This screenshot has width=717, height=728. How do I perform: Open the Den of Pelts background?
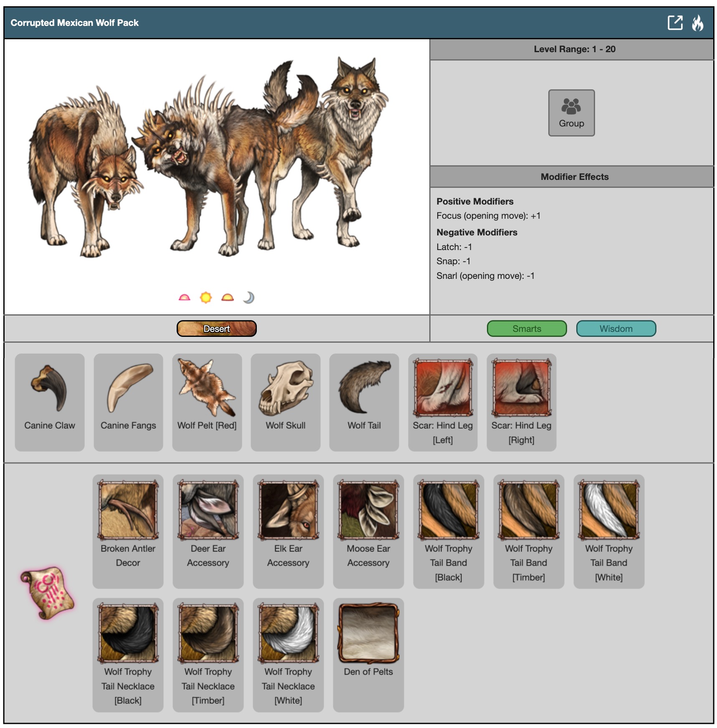(x=368, y=633)
